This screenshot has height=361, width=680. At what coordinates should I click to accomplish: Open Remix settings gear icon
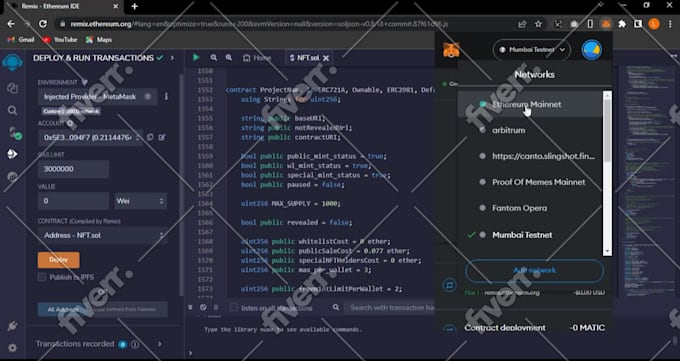pyautogui.click(x=12, y=348)
